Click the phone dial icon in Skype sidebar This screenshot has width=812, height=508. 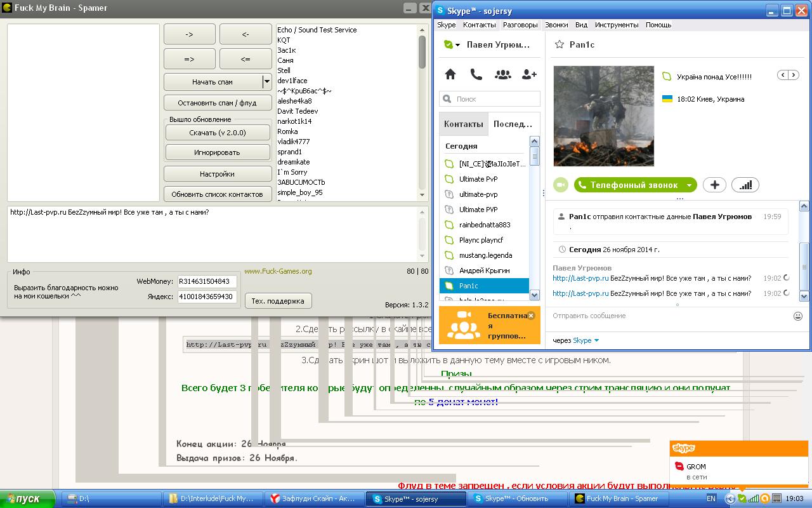pyautogui.click(x=476, y=74)
